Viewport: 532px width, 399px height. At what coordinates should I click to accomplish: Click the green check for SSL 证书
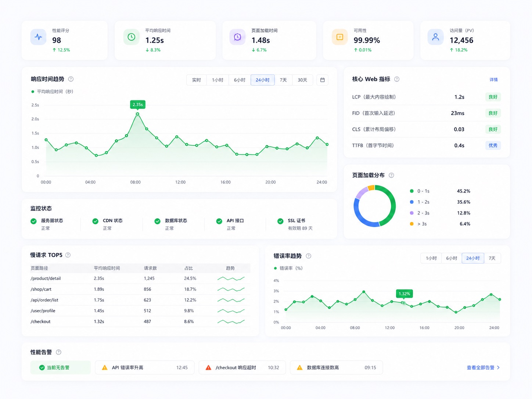point(280,221)
